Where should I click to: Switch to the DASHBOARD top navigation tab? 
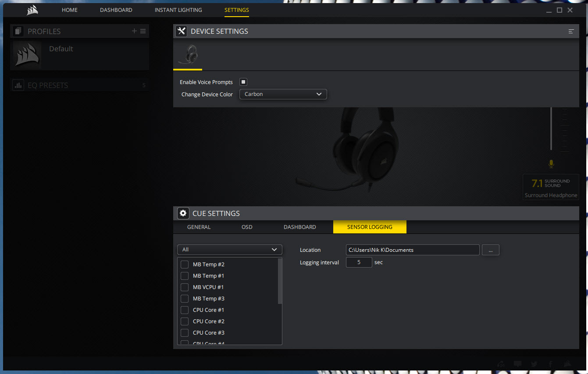116,10
